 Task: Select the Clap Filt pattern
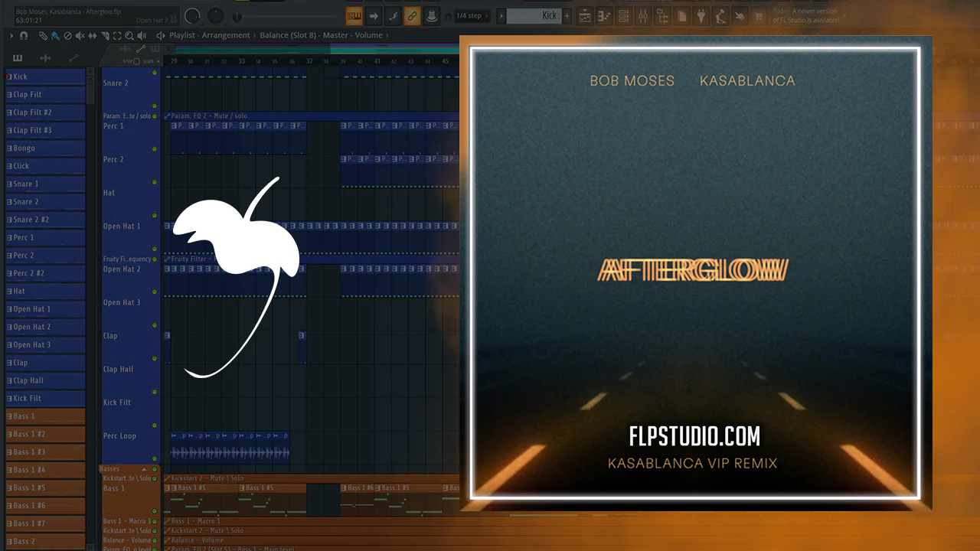(45, 95)
